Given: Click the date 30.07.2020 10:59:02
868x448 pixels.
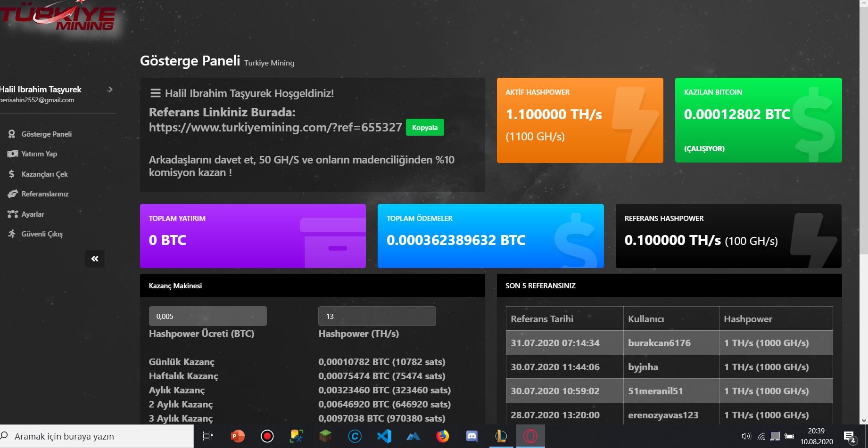Looking at the screenshot, I should pyautogui.click(x=555, y=391).
